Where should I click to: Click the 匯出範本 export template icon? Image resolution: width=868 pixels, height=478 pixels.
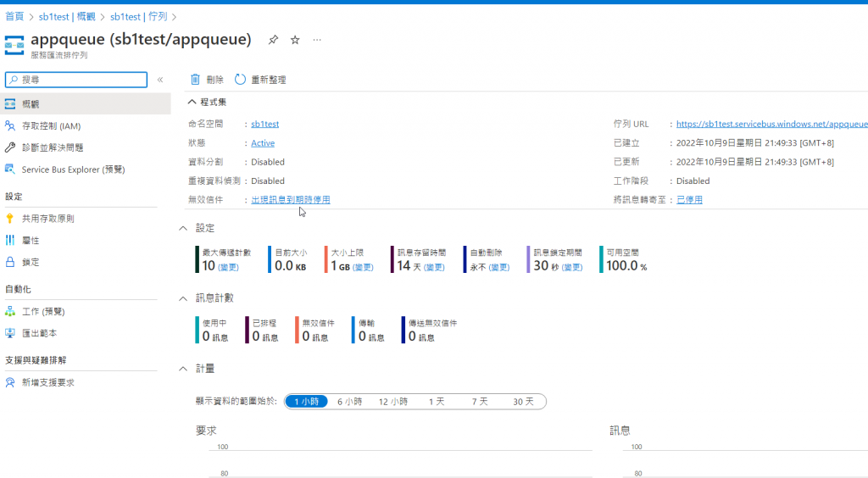pyautogui.click(x=10, y=333)
